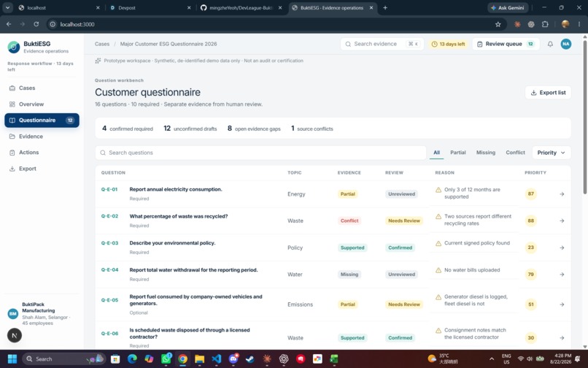Image resolution: width=588 pixels, height=368 pixels.
Task: Open the notifications bell
Action: (x=550, y=44)
